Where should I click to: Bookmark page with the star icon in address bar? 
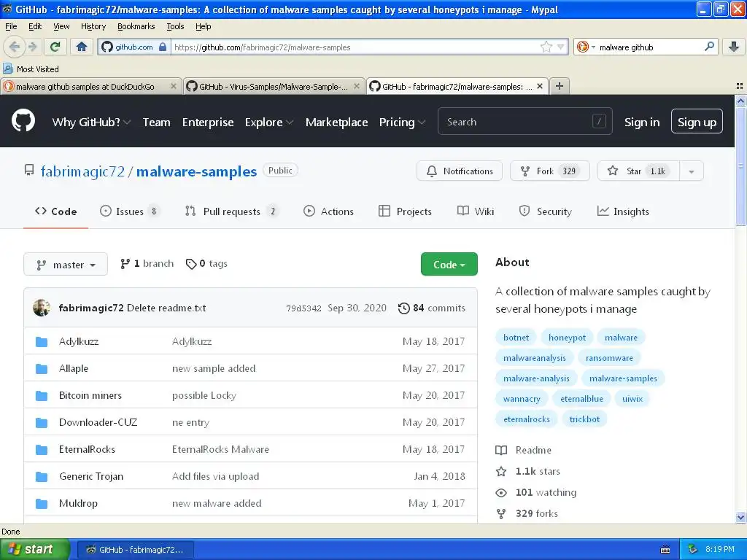coord(546,47)
